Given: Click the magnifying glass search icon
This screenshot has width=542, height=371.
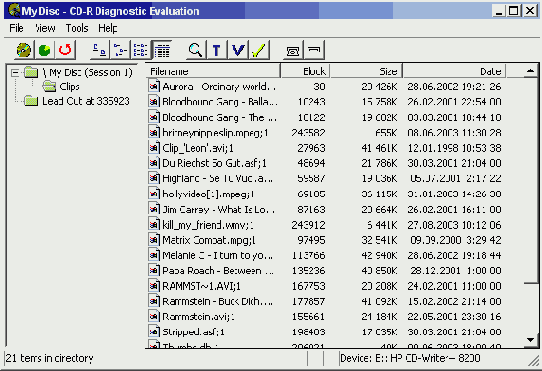Looking at the screenshot, I should 196,50.
